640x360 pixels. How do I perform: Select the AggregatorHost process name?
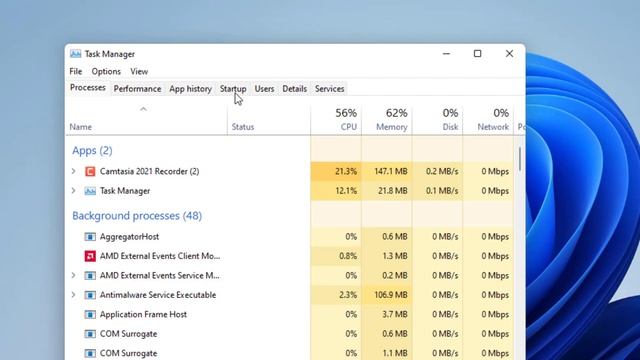[129, 237]
